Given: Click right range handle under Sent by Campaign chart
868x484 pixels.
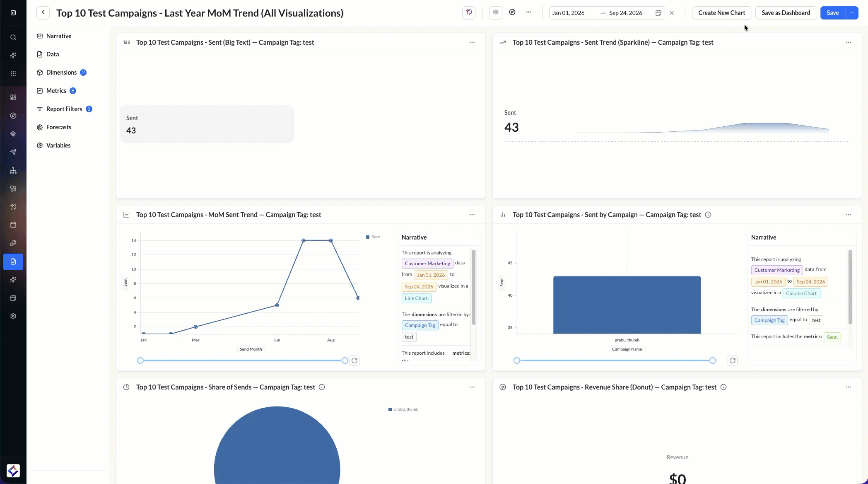Looking at the screenshot, I should point(713,361).
